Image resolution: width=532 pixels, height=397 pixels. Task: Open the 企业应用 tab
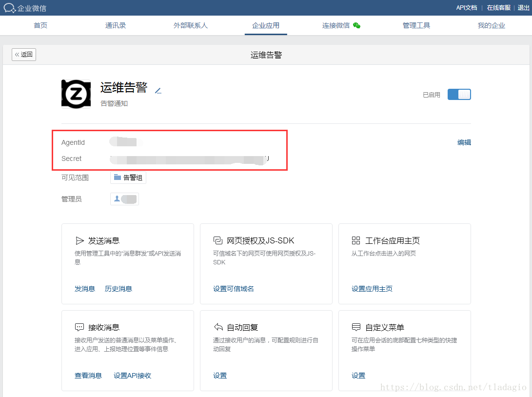pyautogui.click(x=266, y=25)
